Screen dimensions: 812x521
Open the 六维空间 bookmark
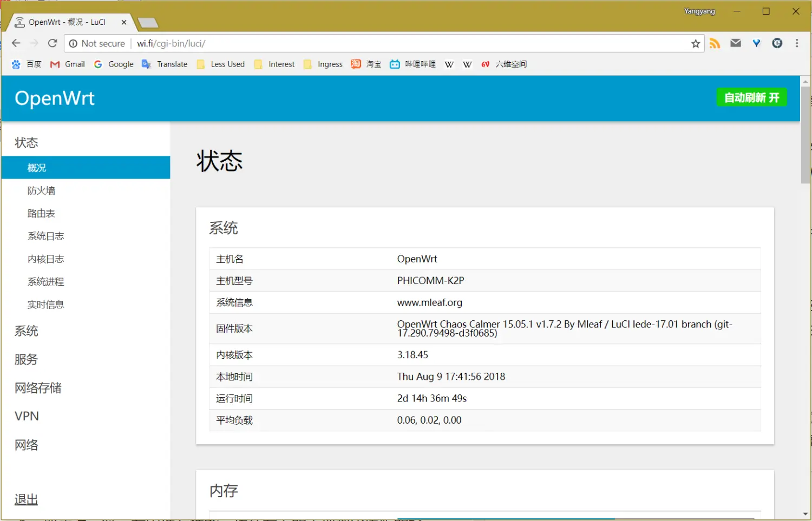[x=504, y=64]
